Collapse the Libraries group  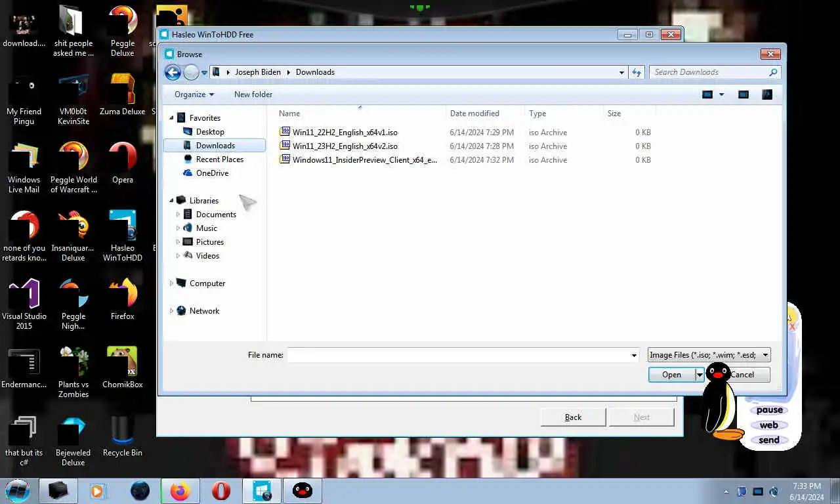click(172, 201)
